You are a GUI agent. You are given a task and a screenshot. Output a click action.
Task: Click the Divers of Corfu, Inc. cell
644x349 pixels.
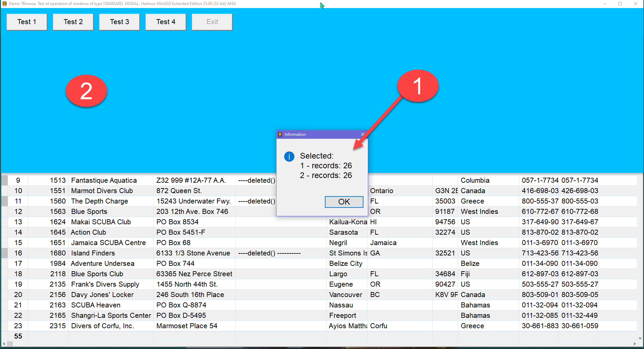click(102, 326)
